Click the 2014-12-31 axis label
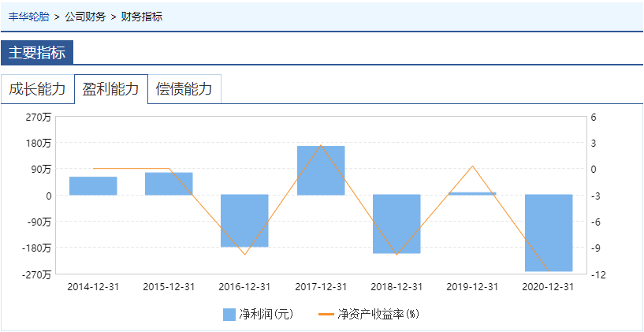 pos(93,286)
